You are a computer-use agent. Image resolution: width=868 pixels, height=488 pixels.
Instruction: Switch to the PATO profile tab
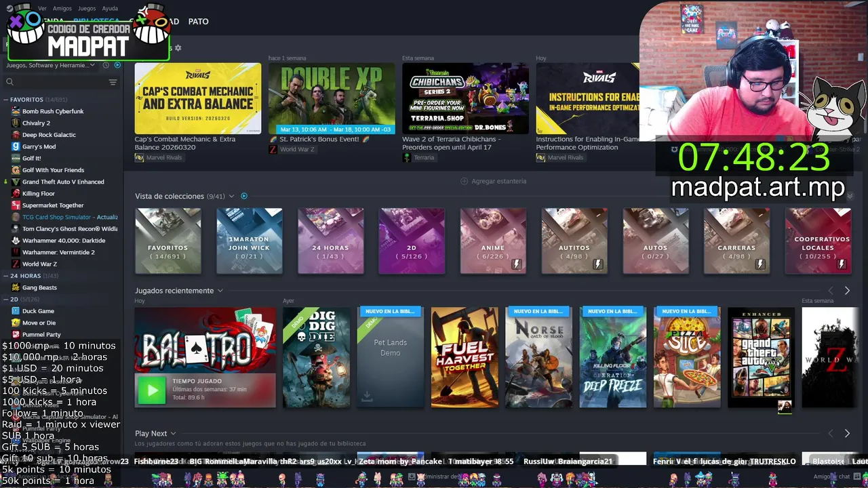(x=198, y=22)
